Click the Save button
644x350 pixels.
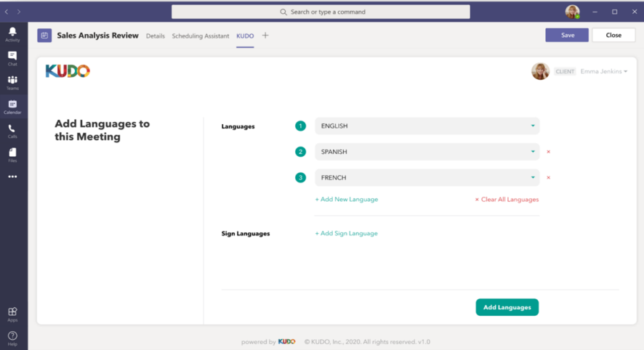(567, 35)
